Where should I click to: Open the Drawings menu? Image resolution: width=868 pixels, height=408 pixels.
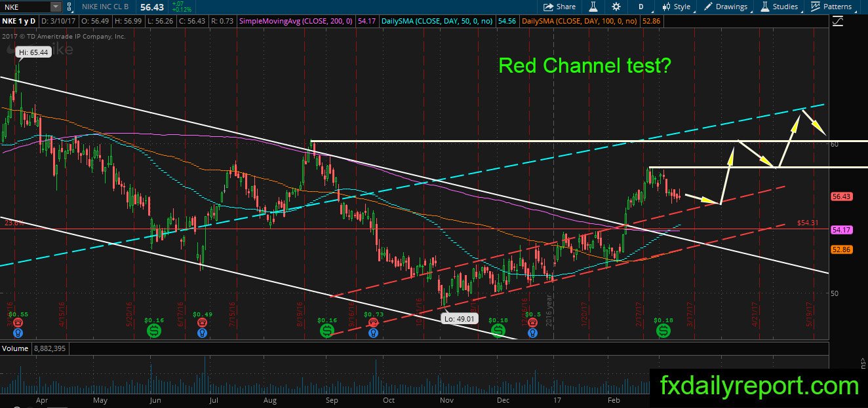(x=726, y=7)
